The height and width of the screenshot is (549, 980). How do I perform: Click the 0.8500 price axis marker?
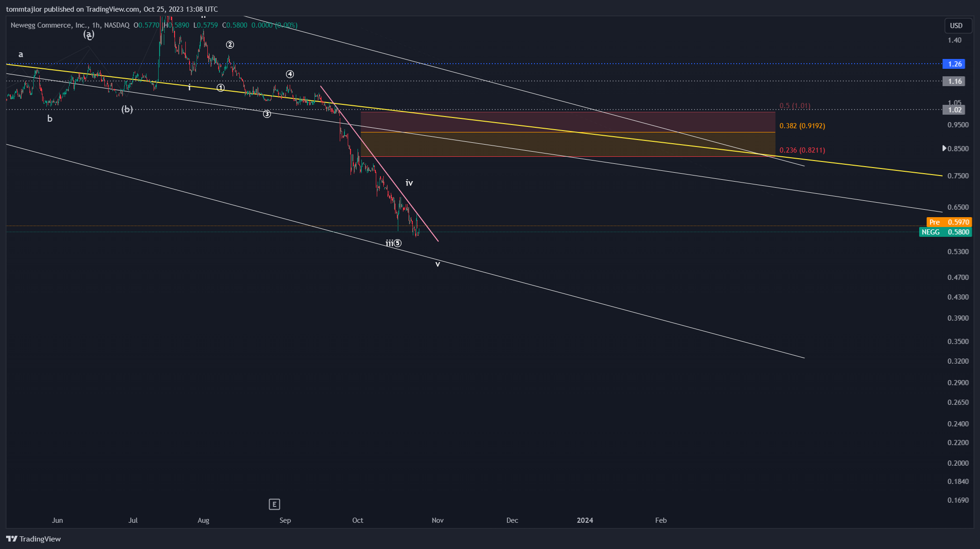(x=956, y=149)
